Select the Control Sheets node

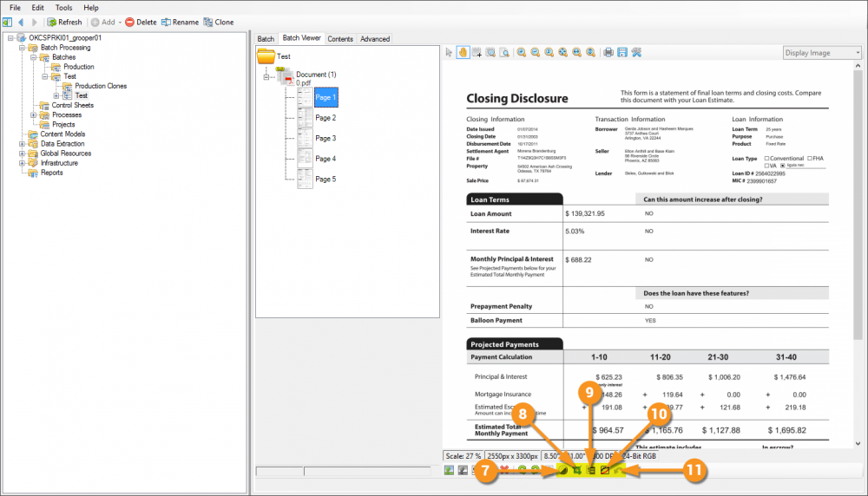click(73, 105)
